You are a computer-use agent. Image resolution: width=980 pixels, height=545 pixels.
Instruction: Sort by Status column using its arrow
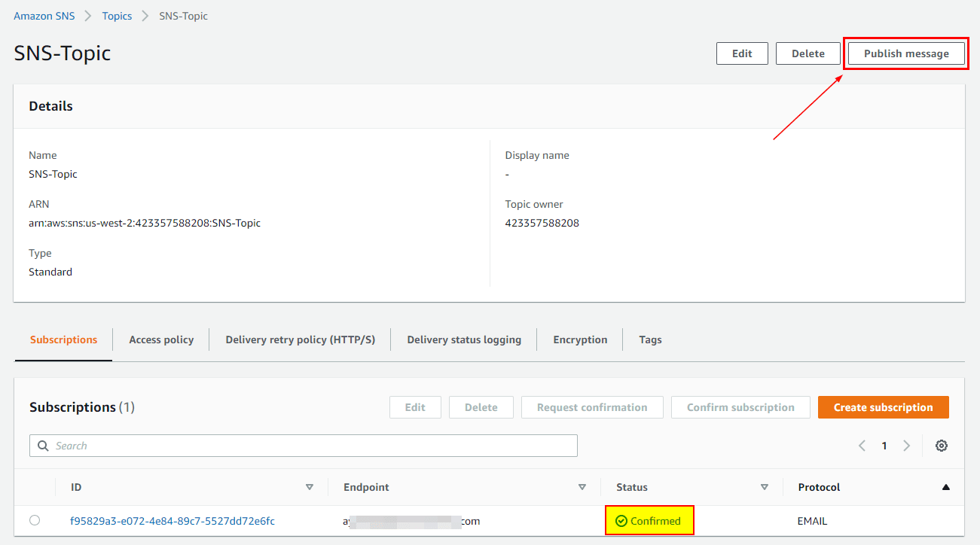click(764, 487)
